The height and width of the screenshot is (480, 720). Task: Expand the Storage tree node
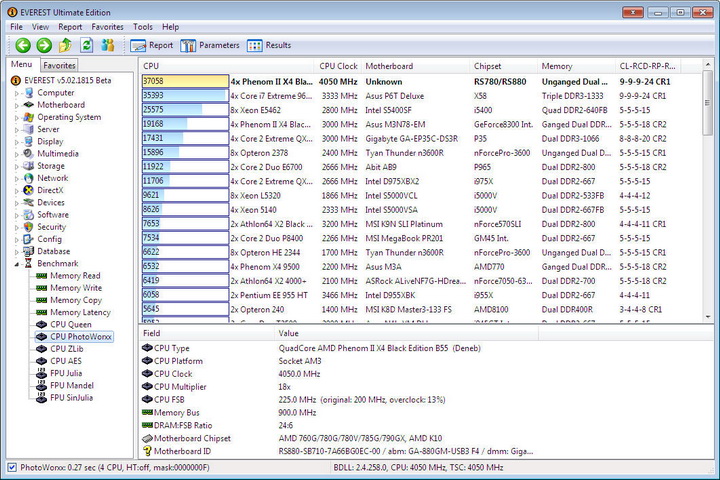point(17,166)
